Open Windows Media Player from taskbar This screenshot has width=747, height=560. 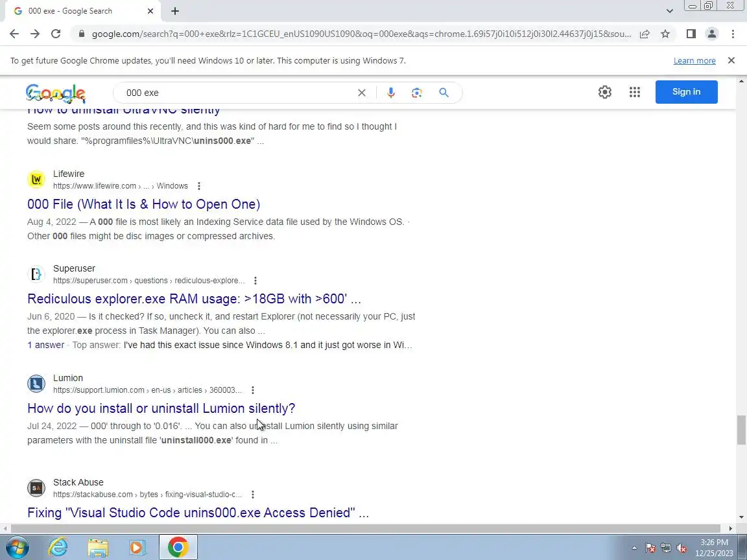click(137, 548)
